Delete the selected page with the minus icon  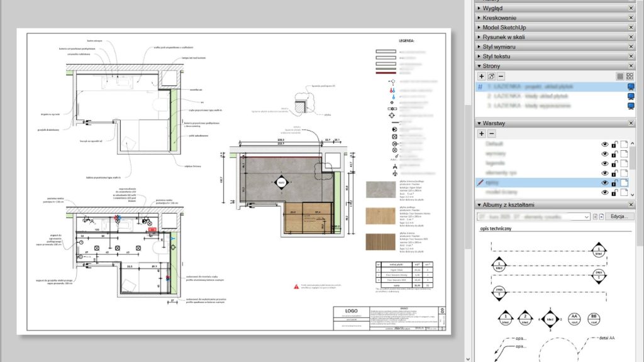tap(501, 76)
